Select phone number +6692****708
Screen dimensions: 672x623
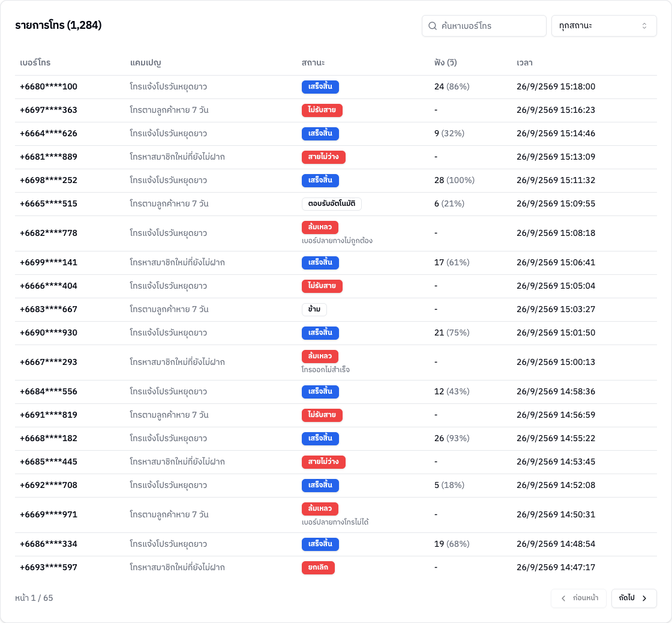(49, 486)
